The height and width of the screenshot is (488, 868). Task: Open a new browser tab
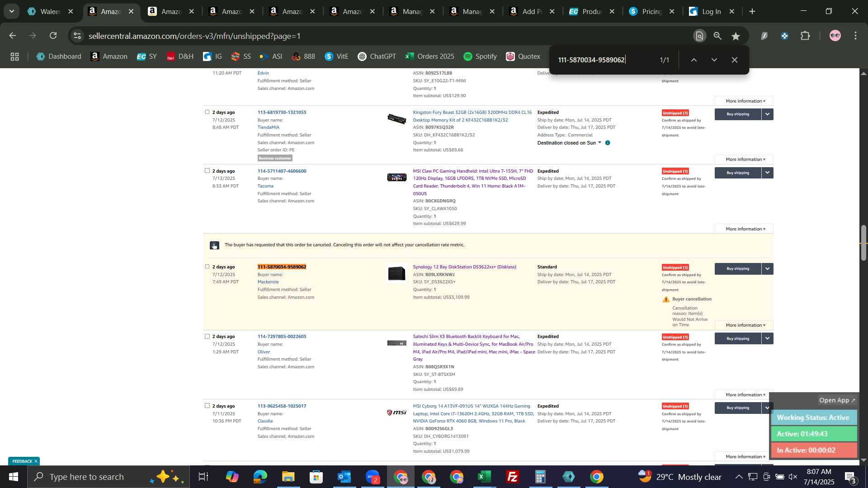click(752, 12)
